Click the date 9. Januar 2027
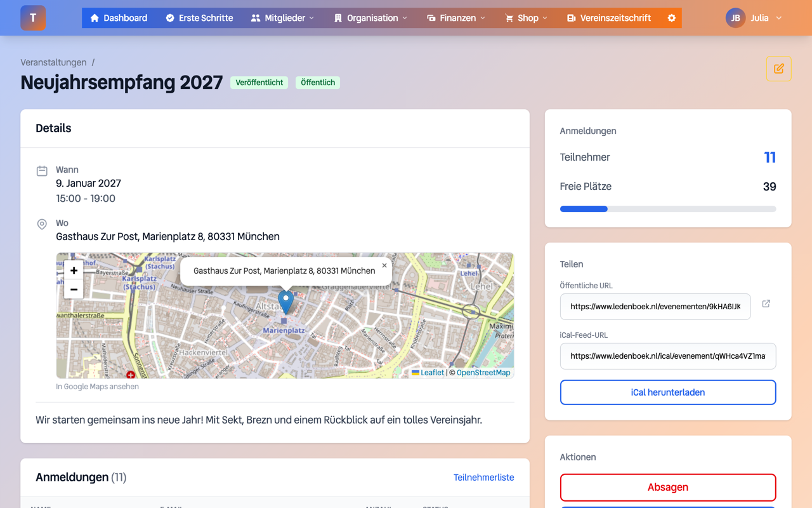Image resolution: width=812 pixels, height=508 pixels. [88, 184]
